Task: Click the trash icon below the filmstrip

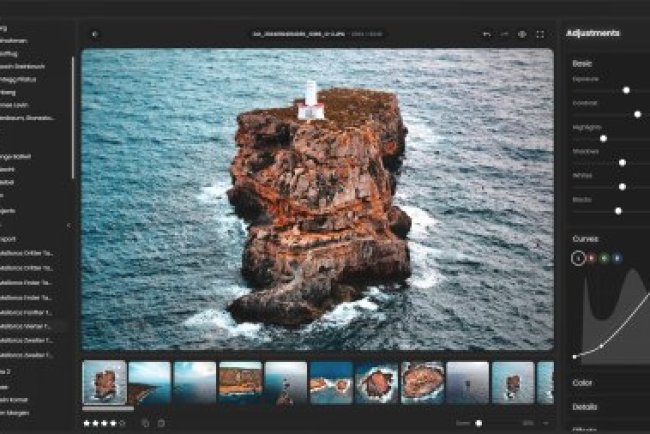Action: (x=161, y=423)
